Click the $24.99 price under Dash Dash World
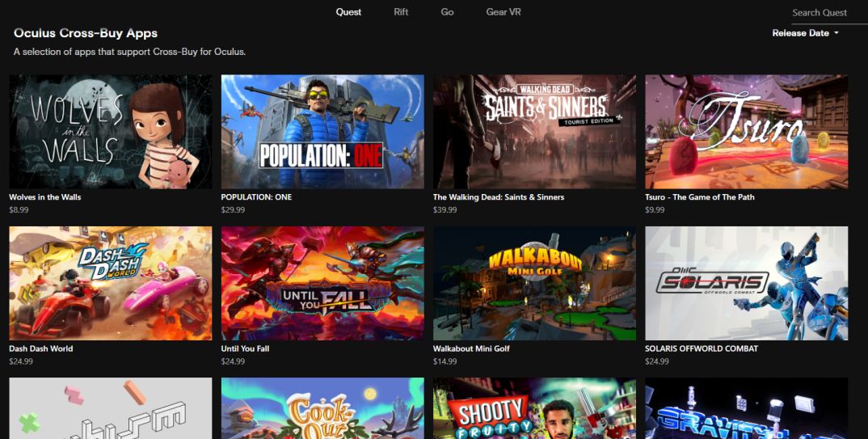 21,361
